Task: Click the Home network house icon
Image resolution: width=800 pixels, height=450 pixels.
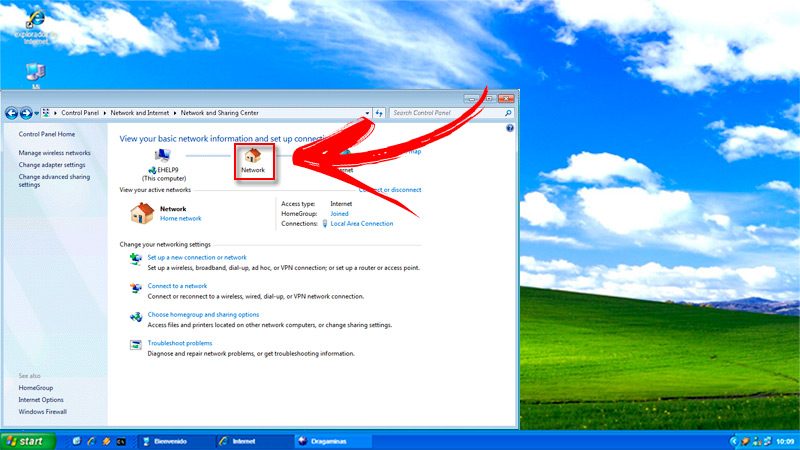Action: pos(142,213)
